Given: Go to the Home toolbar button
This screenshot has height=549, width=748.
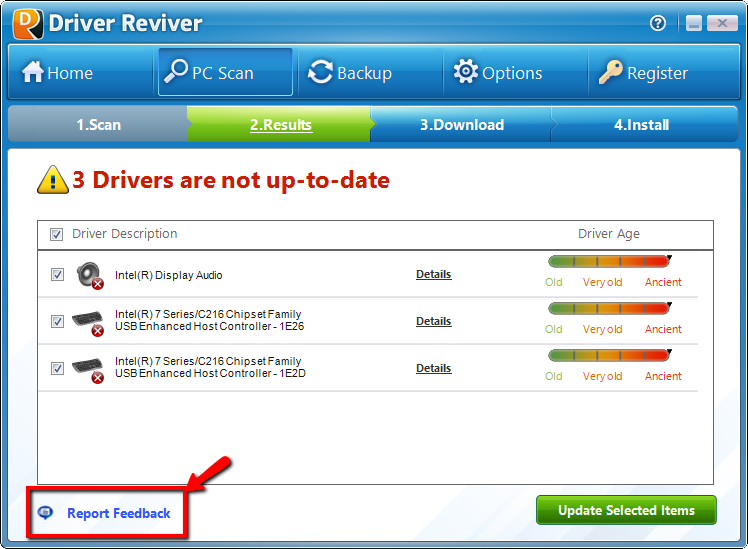Looking at the screenshot, I should click(58, 73).
